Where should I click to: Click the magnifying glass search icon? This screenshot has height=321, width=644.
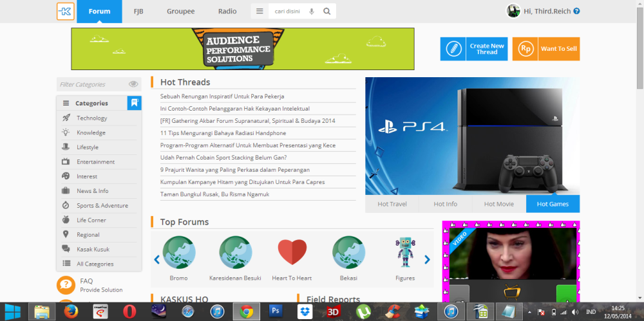coord(327,11)
